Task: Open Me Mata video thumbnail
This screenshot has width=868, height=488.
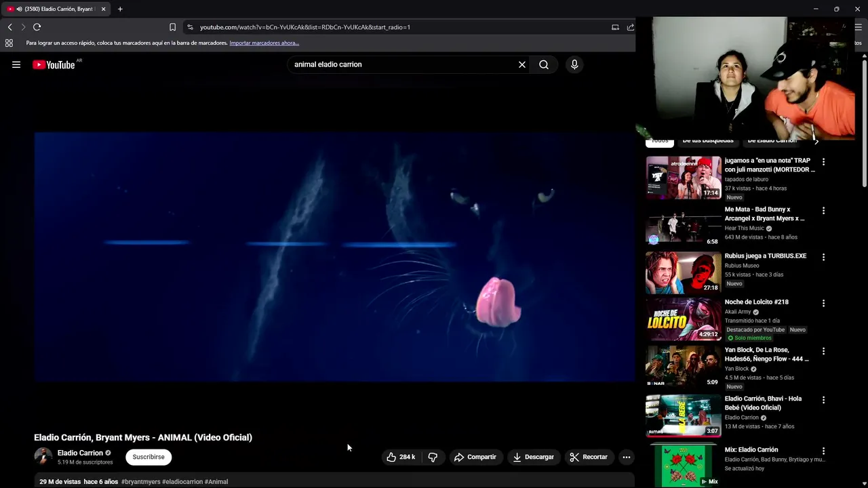Action: [684, 226]
